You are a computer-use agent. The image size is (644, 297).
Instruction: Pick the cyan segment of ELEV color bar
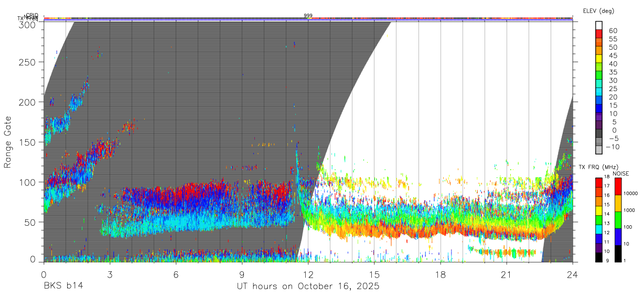point(599,92)
